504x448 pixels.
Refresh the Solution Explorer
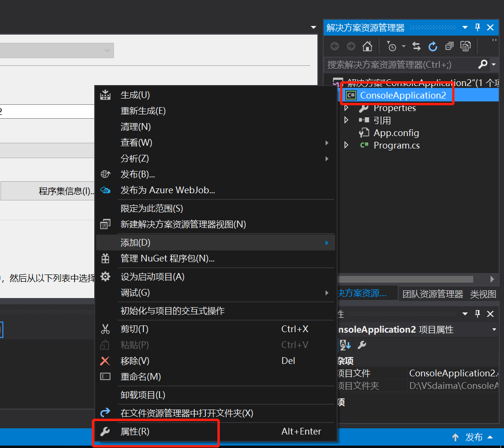point(433,46)
